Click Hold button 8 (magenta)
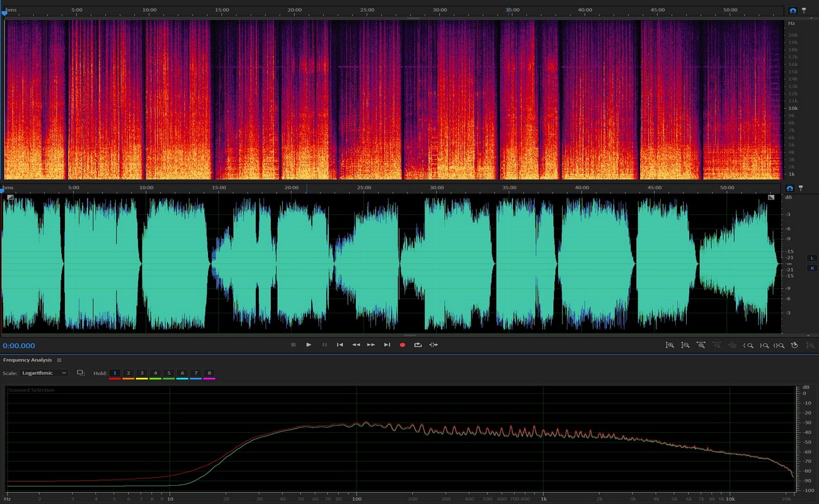819x504 pixels. pyautogui.click(x=209, y=374)
